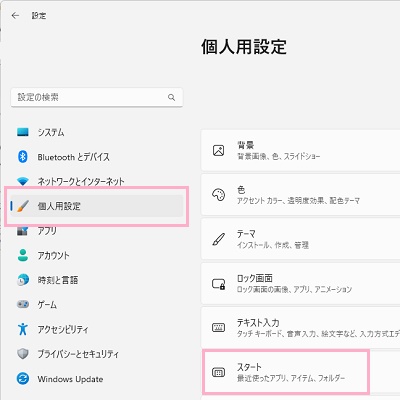The height and width of the screenshot is (400, 400).
Task: Click the globe clock icon
Action: pos(23,280)
